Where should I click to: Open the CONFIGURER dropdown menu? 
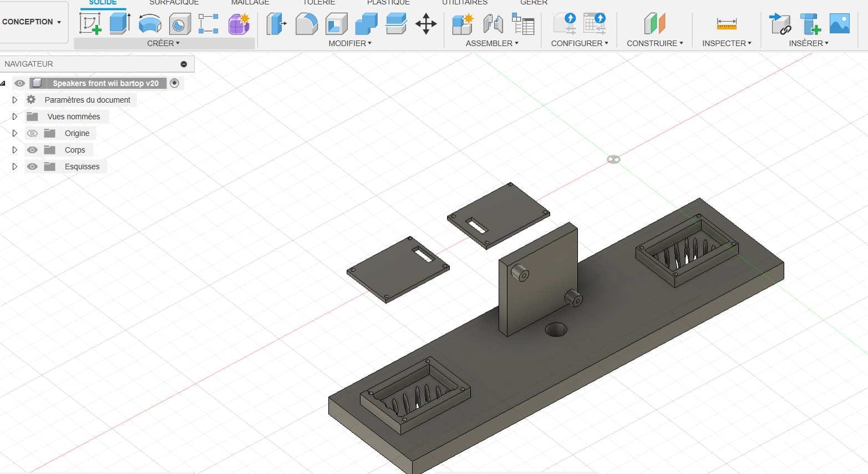(580, 43)
